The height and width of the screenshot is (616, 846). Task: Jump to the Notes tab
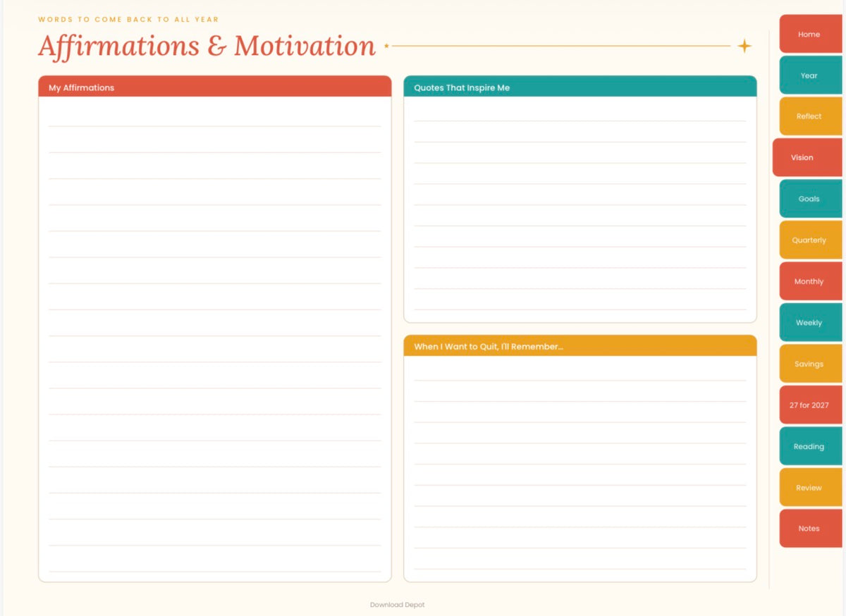810,528
